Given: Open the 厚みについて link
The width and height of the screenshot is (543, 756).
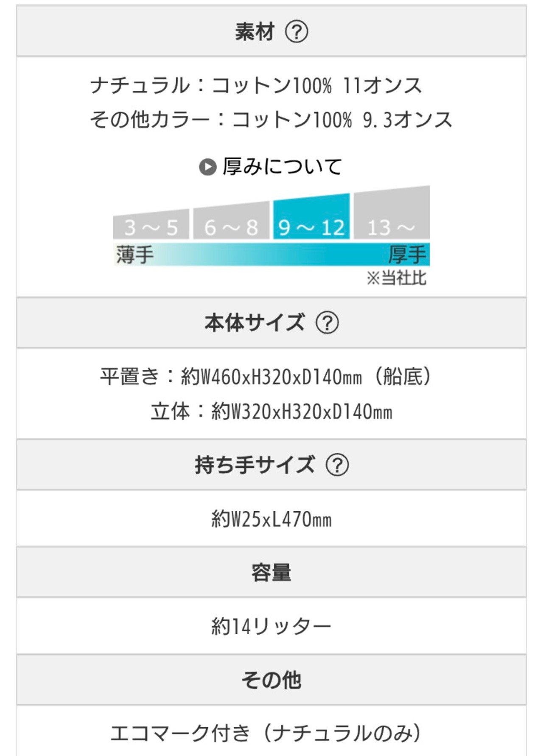Looking at the screenshot, I should tap(282, 167).
